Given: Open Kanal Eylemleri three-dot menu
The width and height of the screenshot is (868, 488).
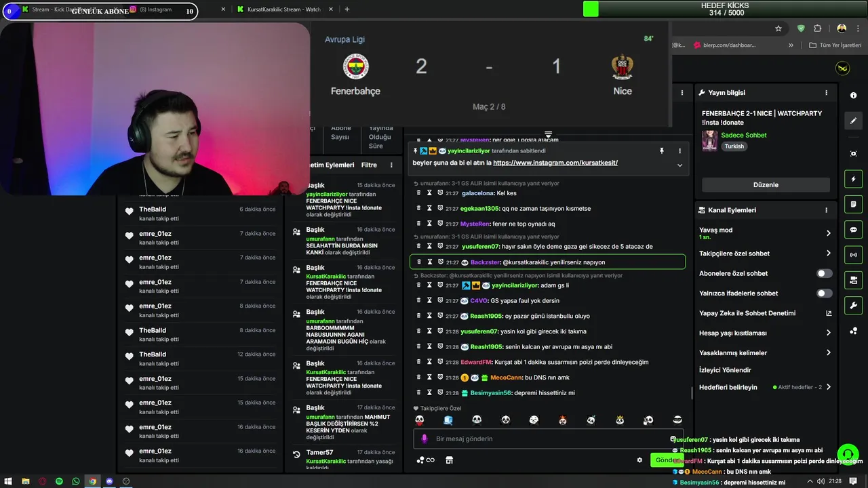Looking at the screenshot, I should coord(826,210).
